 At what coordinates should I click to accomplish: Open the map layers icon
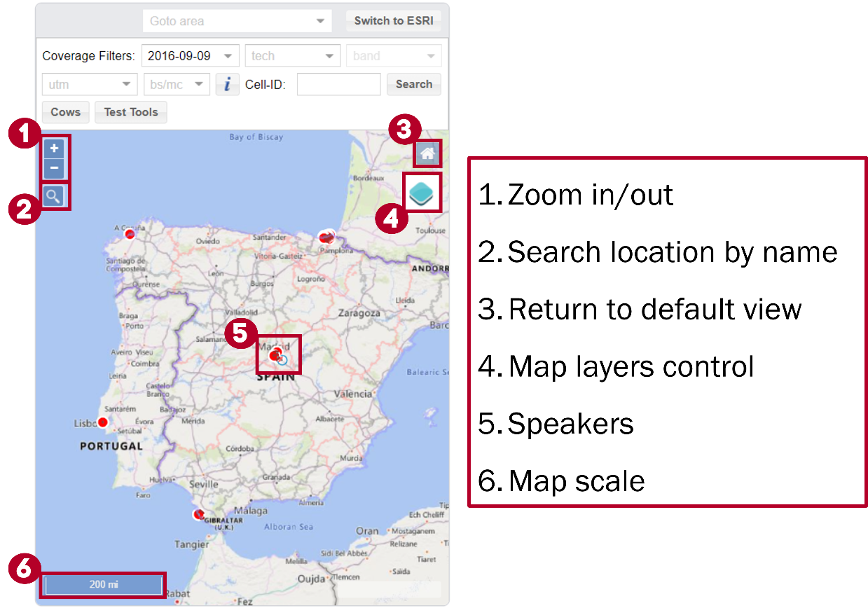point(422,192)
